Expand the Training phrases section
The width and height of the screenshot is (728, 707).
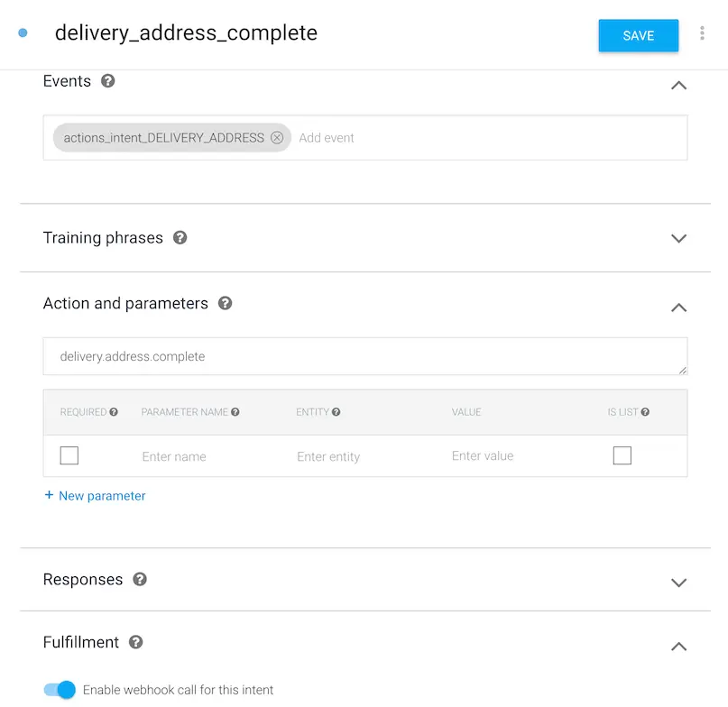pos(678,238)
